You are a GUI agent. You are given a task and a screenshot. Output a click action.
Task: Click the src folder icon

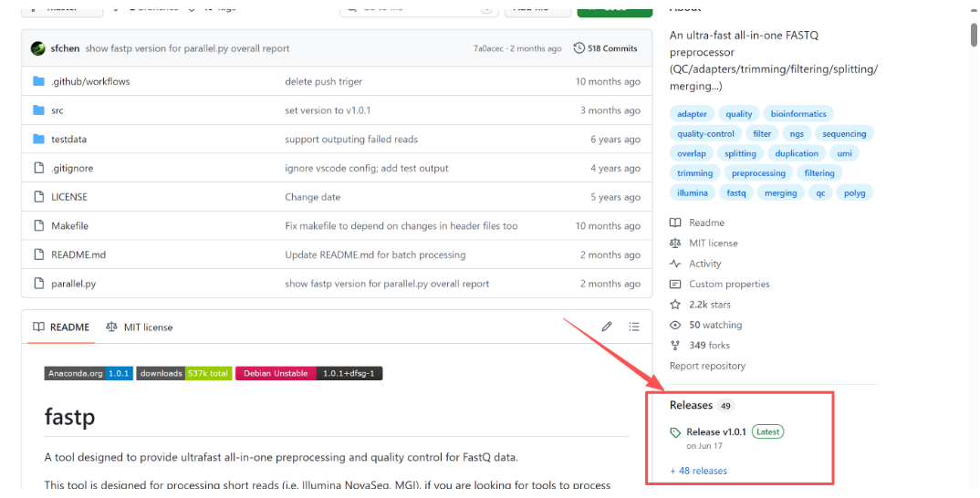click(x=38, y=110)
